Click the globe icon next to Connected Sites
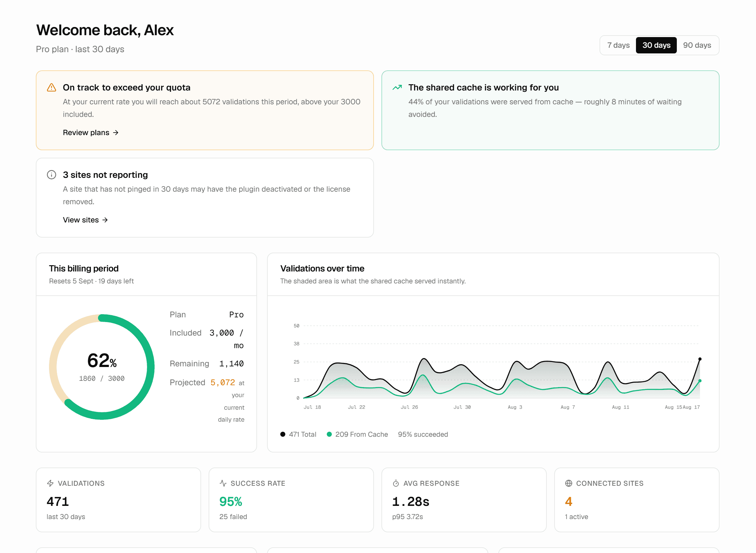 [569, 483]
